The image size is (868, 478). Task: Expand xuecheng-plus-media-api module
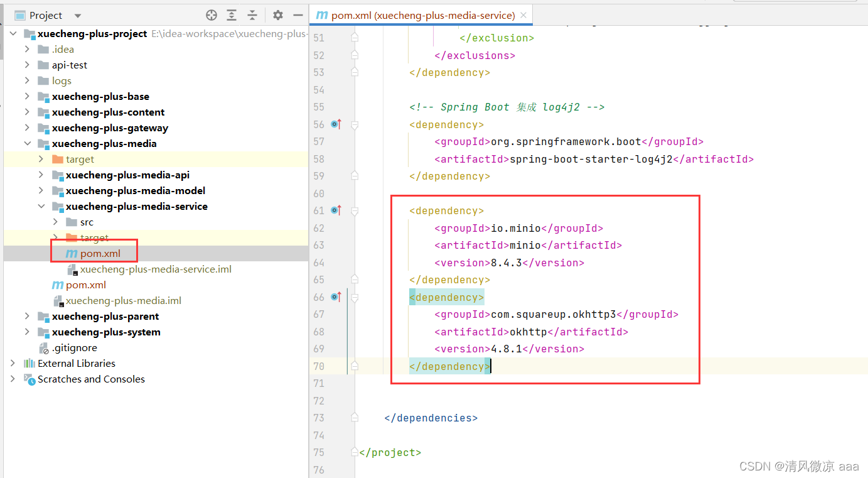[41, 175]
